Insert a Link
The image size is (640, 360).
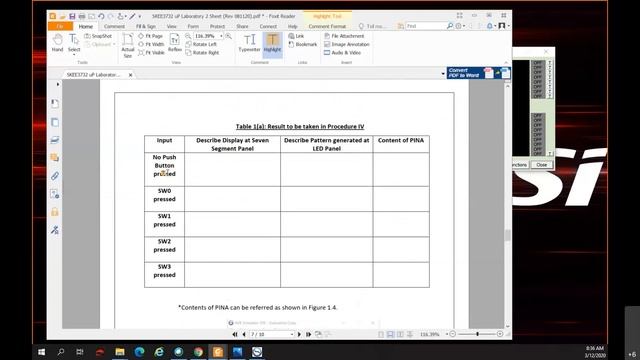click(296, 36)
